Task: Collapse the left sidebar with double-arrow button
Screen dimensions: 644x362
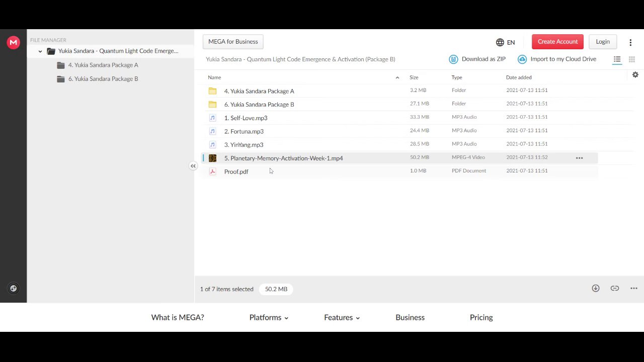Action: [193, 166]
